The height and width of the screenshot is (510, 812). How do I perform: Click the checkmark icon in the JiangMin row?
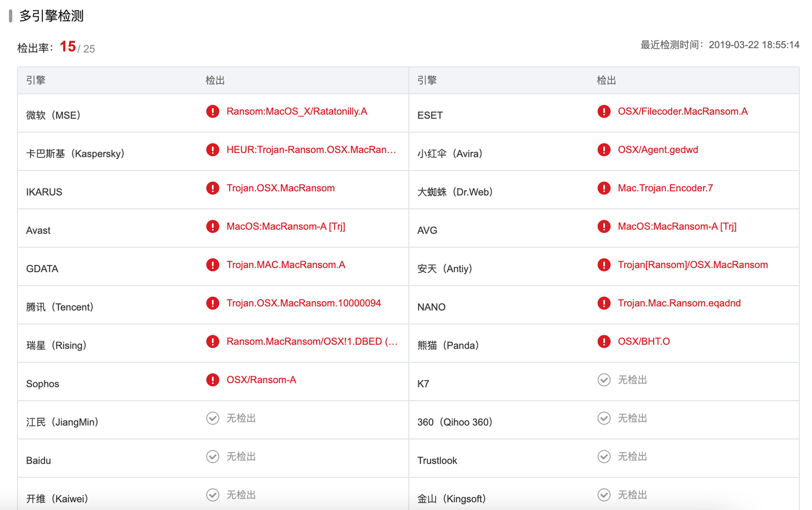213,418
